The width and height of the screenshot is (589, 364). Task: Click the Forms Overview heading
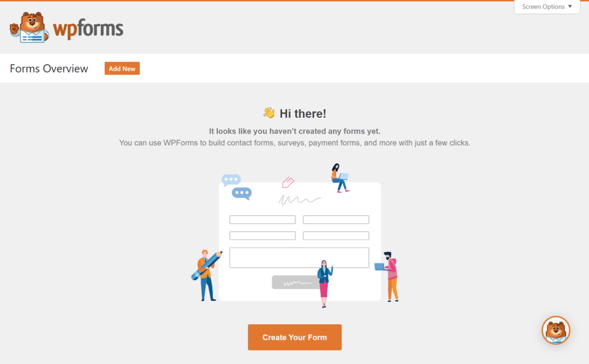[49, 69]
